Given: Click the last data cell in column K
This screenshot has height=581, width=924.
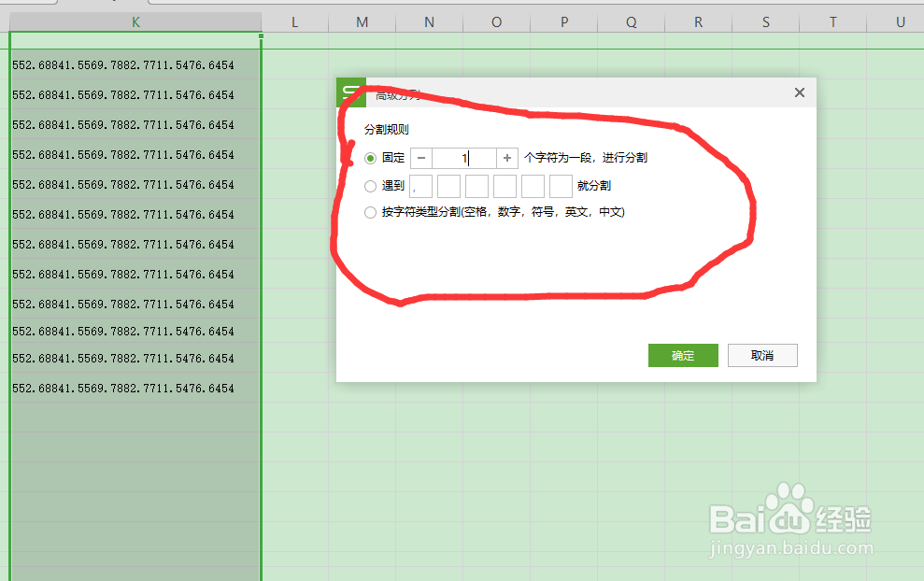Looking at the screenshot, I should pos(135,389).
